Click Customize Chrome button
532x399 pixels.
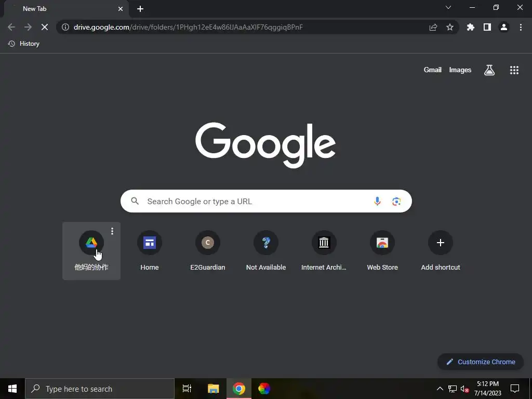(x=481, y=362)
